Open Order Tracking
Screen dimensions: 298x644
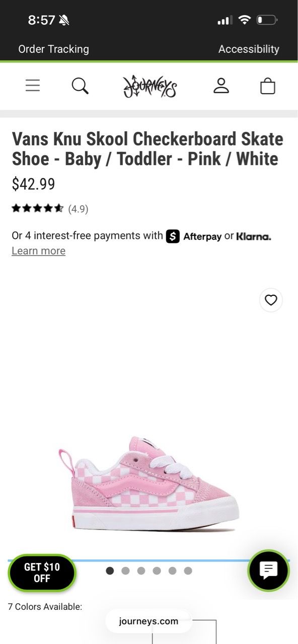point(53,49)
